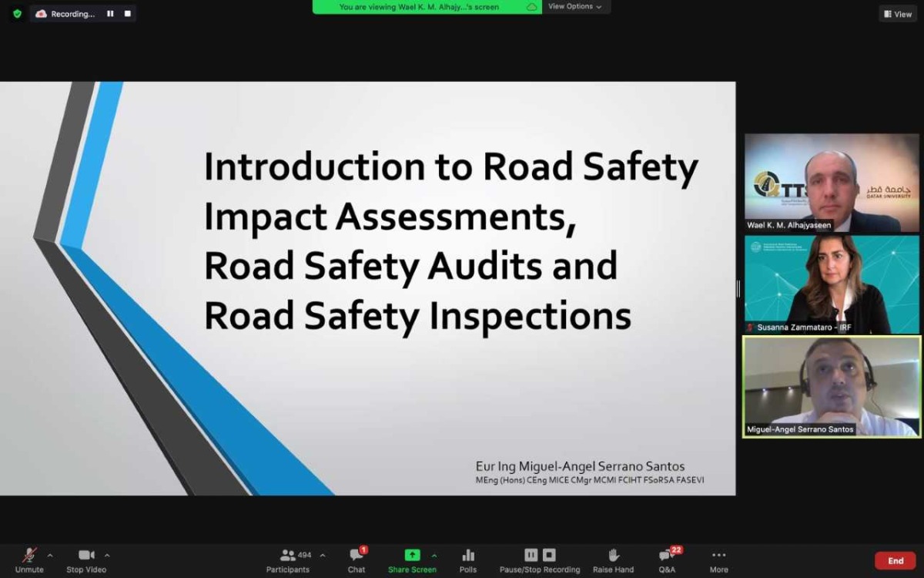This screenshot has width=924, height=578.
Task: Select Susanna Zammataro's video thumbnail
Action: [x=832, y=284]
